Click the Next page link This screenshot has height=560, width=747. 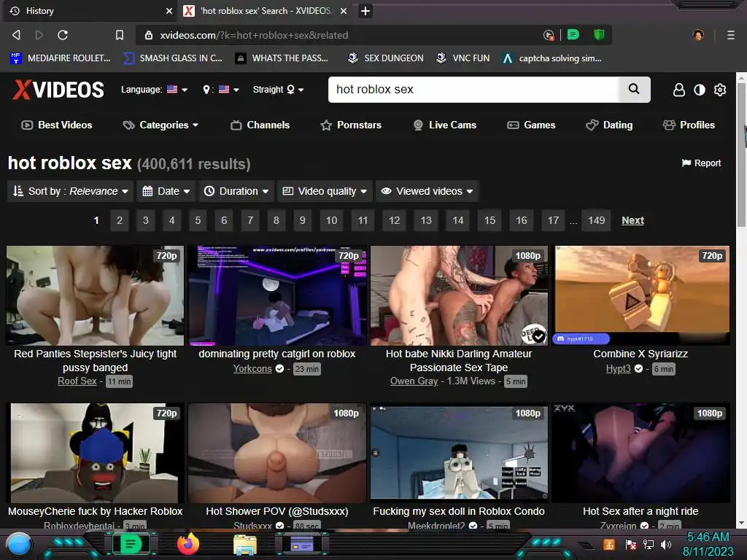pos(632,220)
